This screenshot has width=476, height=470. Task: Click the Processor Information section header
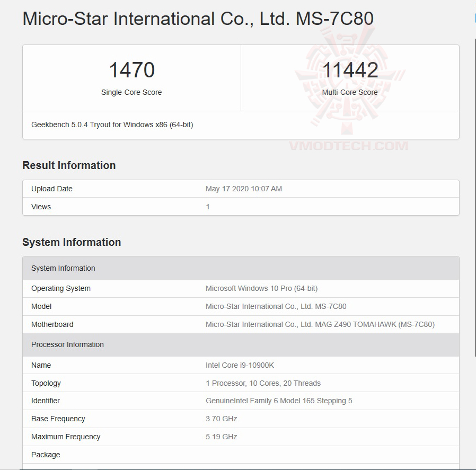coord(67,344)
